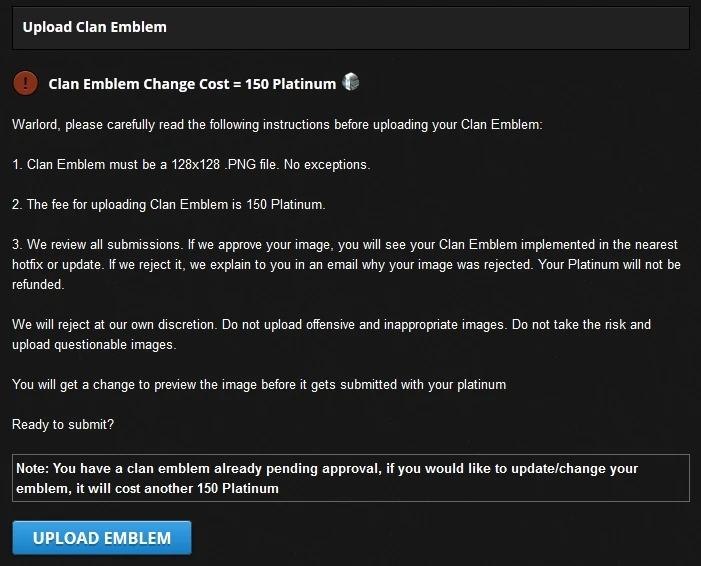The width and height of the screenshot is (701, 566).
Task: Click the bold 'Note:' label
Action: [33, 469]
